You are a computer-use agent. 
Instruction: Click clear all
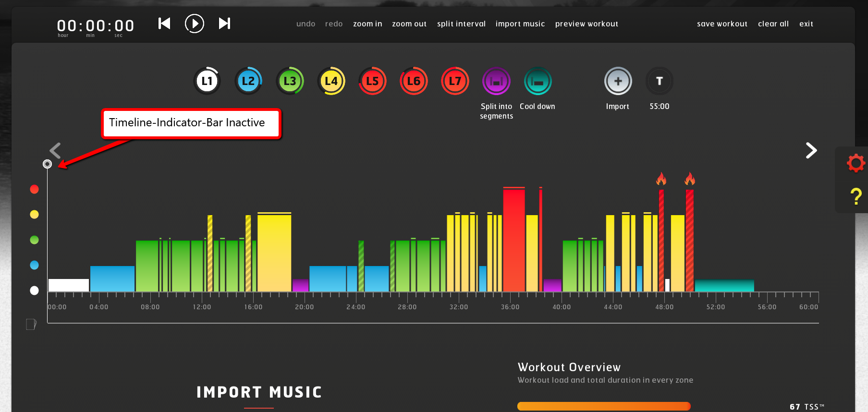tap(773, 24)
